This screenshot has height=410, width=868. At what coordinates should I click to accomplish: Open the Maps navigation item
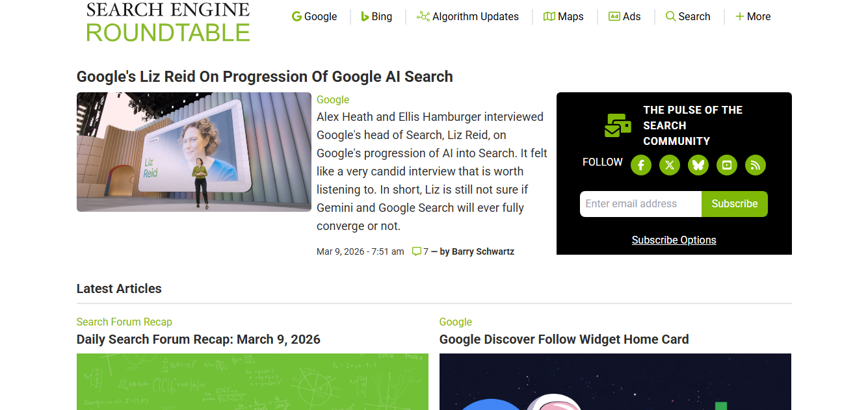point(564,17)
